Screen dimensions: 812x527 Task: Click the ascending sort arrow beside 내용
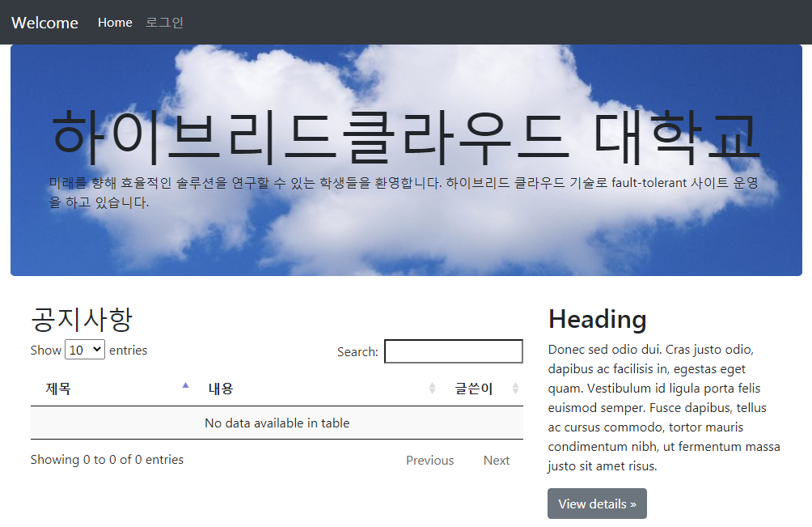tap(431, 385)
